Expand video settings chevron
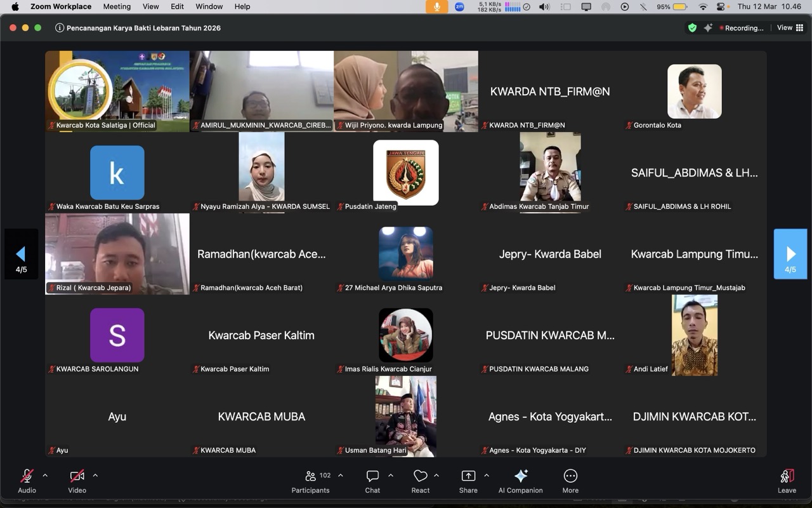 tap(95, 475)
